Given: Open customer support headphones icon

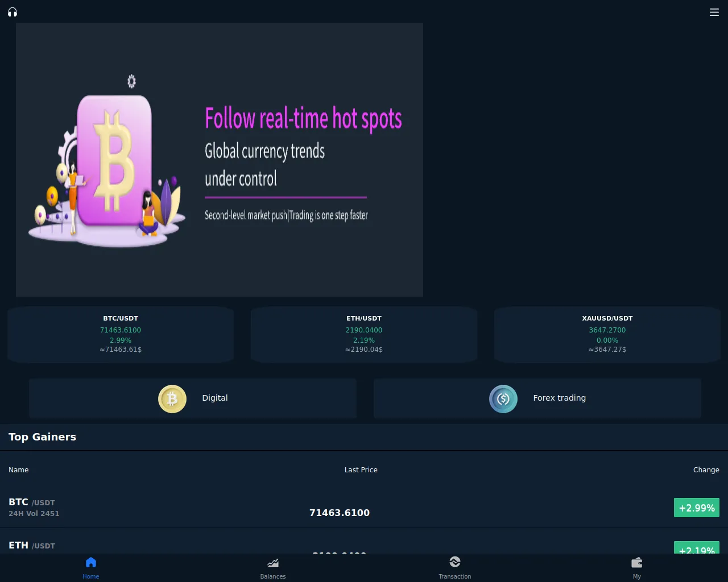Looking at the screenshot, I should click(13, 12).
